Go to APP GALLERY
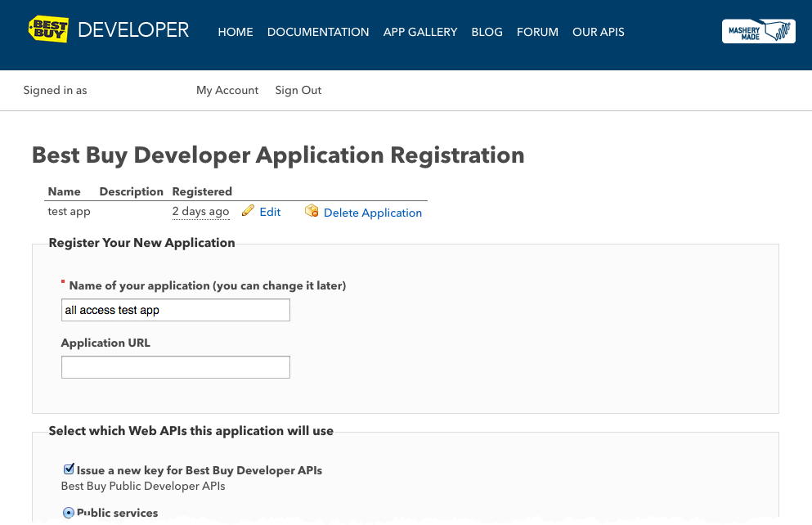Screen dimensions: 812x525 tap(420, 32)
